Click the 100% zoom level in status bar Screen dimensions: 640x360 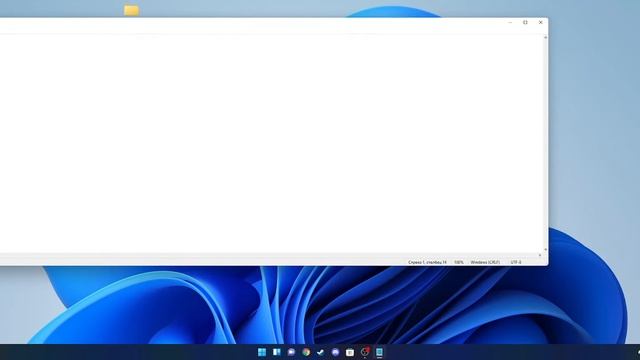[x=459, y=262]
